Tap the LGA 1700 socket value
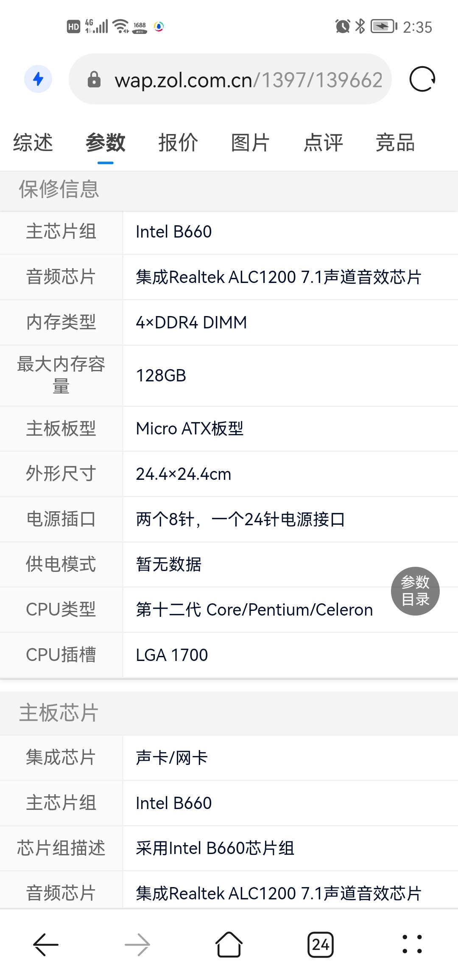Image resolution: width=458 pixels, height=980 pixels. [x=172, y=655]
